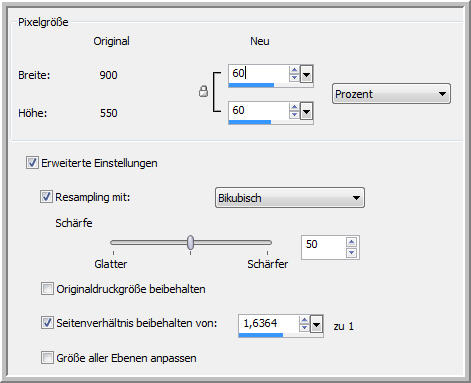471x383 pixels.
Task: Open the width field dropdown arrow
Action: (x=306, y=74)
